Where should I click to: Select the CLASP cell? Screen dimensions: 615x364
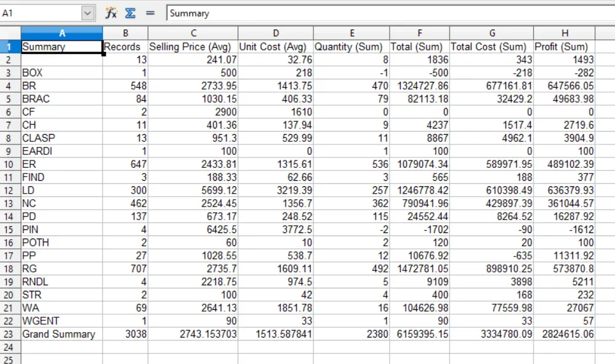click(x=62, y=138)
